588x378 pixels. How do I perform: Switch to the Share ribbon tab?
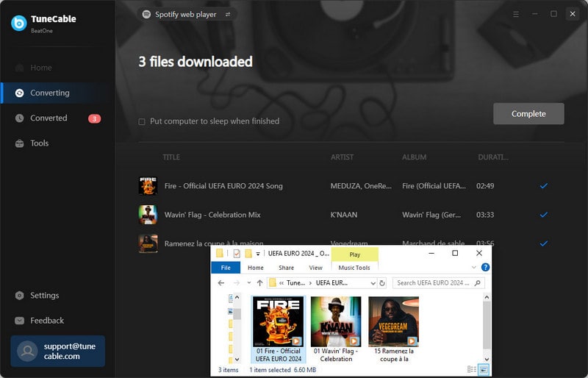click(286, 268)
